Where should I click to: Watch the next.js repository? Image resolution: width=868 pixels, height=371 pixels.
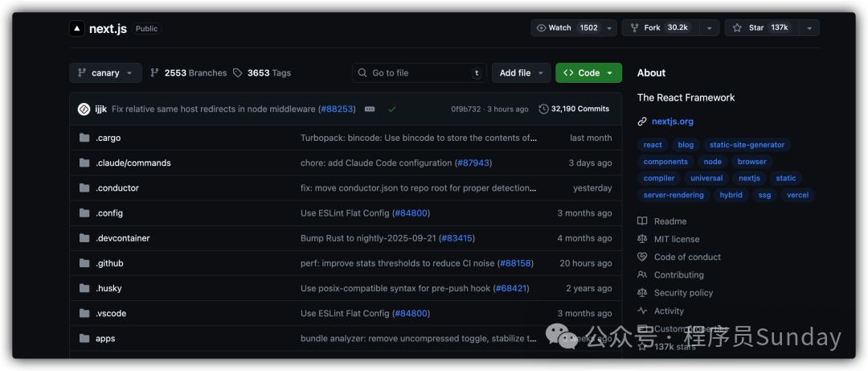click(x=567, y=27)
